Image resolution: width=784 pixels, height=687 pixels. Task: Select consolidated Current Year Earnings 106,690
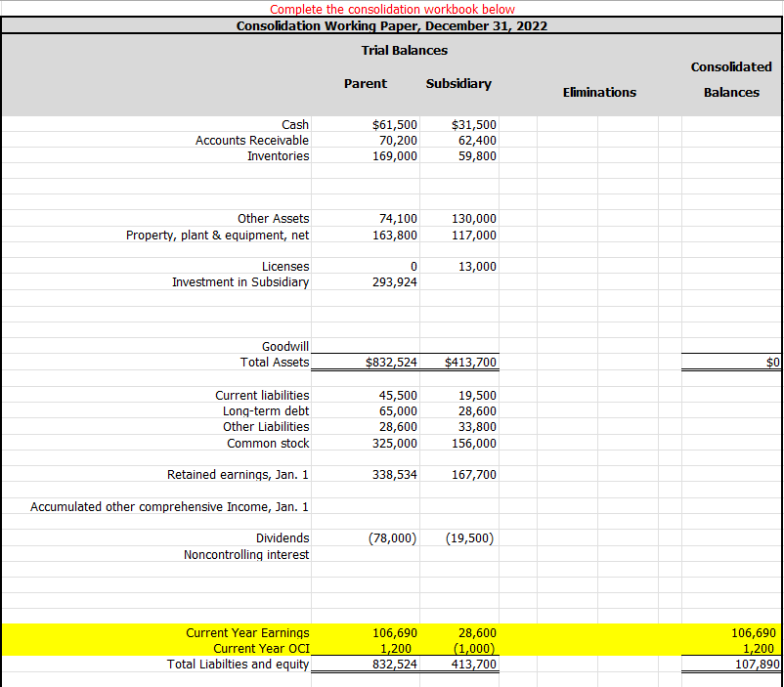(754, 633)
